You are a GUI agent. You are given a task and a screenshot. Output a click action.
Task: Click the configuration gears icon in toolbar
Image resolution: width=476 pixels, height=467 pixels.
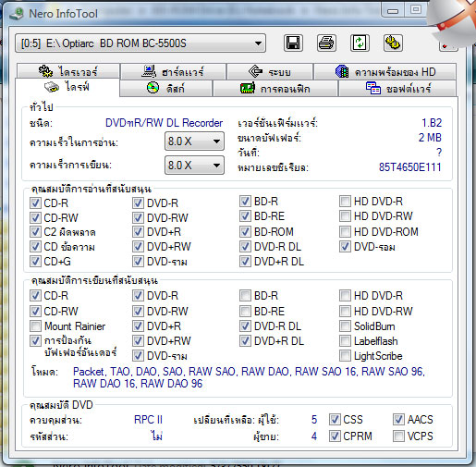(393, 43)
